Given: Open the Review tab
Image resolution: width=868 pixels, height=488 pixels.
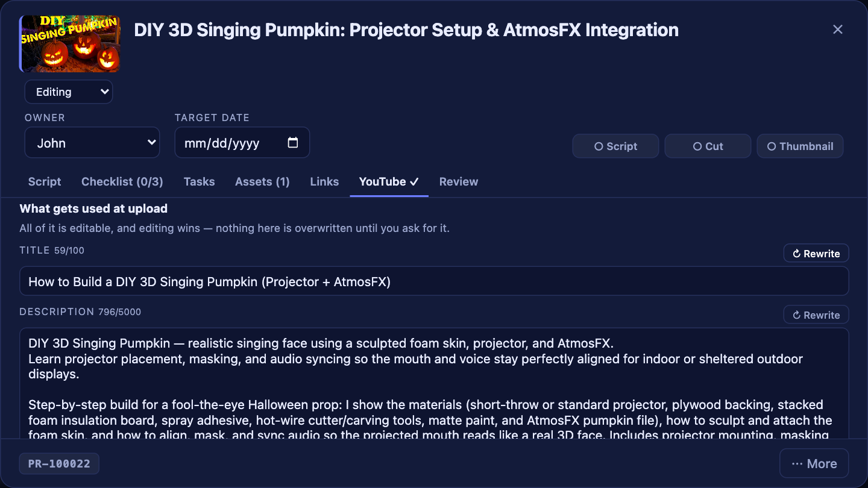Looking at the screenshot, I should [x=459, y=182].
